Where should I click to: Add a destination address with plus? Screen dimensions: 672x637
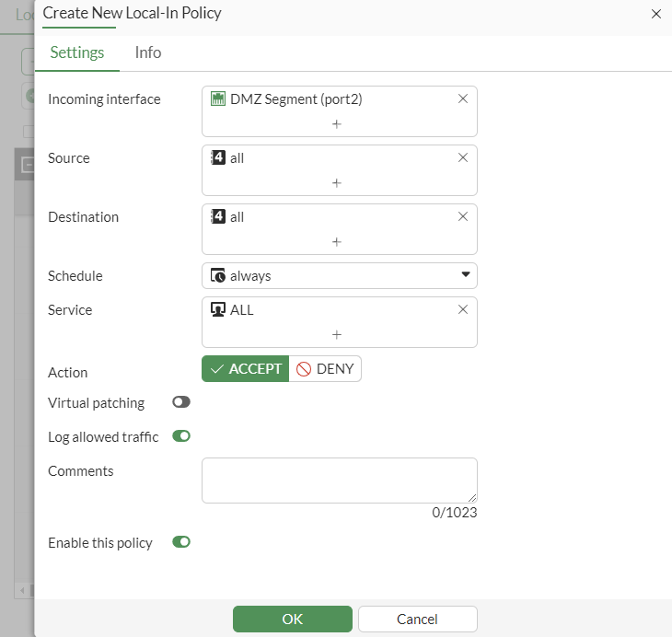(x=337, y=241)
